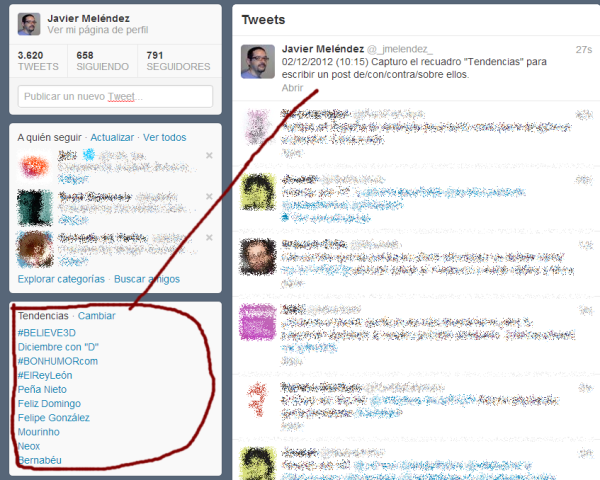Click Abrir under Javier Meléndez's tweet
Screen dimensions: 600x480
tap(292, 88)
